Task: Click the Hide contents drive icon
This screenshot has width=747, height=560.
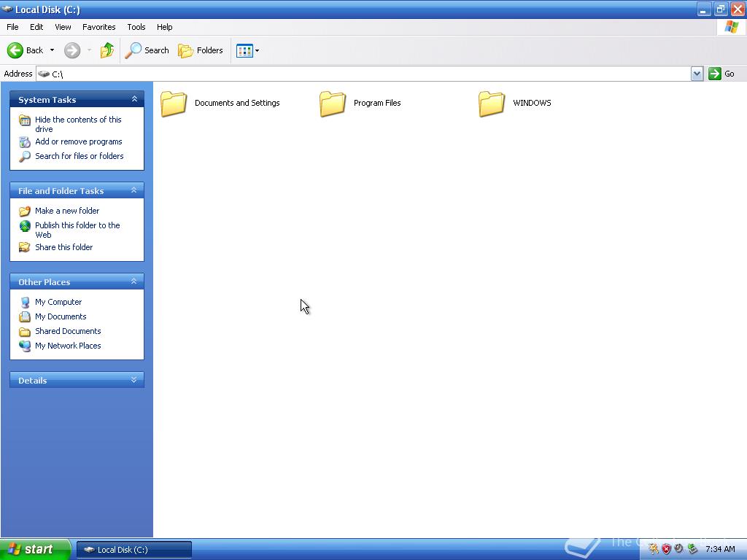Action: tap(25, 120)
